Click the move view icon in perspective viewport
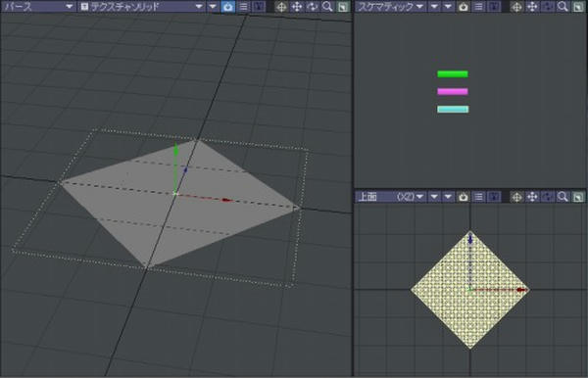 [x=297, y=7]
